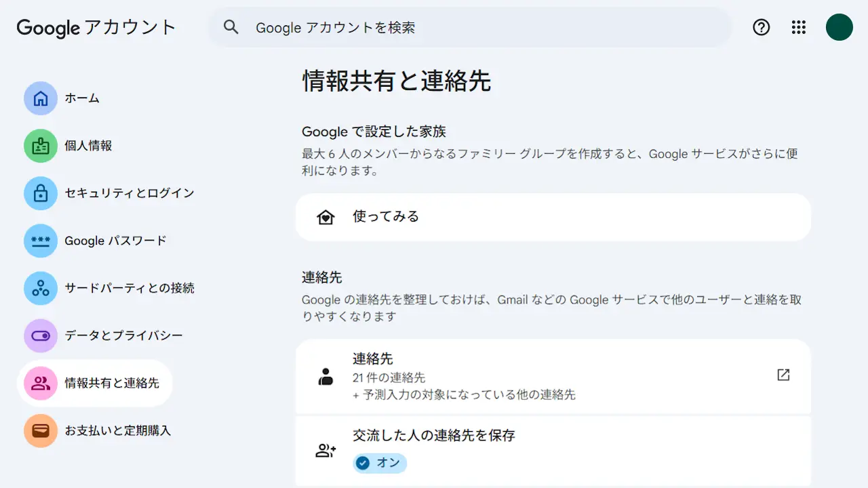Click the データとプライバシー toggle-shaped icon
This screenshot has width=868, height=488.
41,335
